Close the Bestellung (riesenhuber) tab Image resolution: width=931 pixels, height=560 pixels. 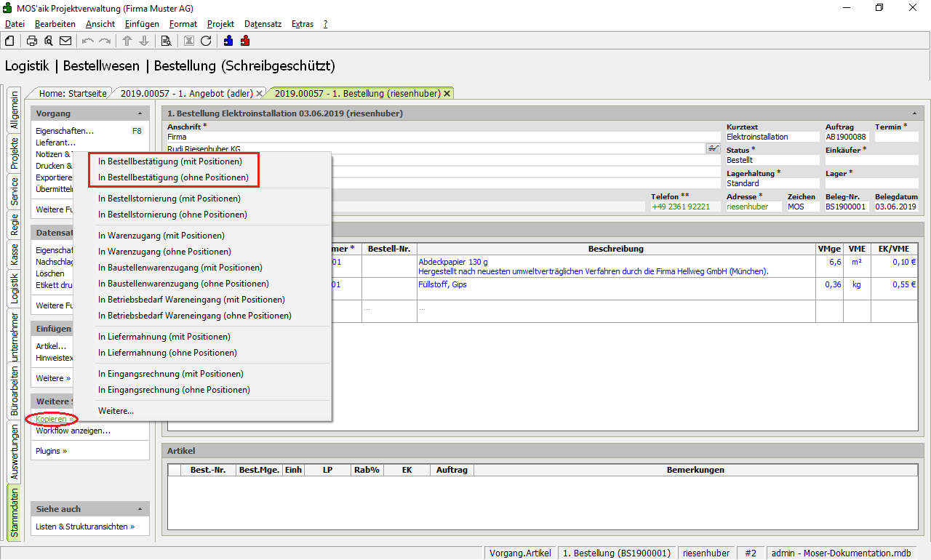point(447,93)
